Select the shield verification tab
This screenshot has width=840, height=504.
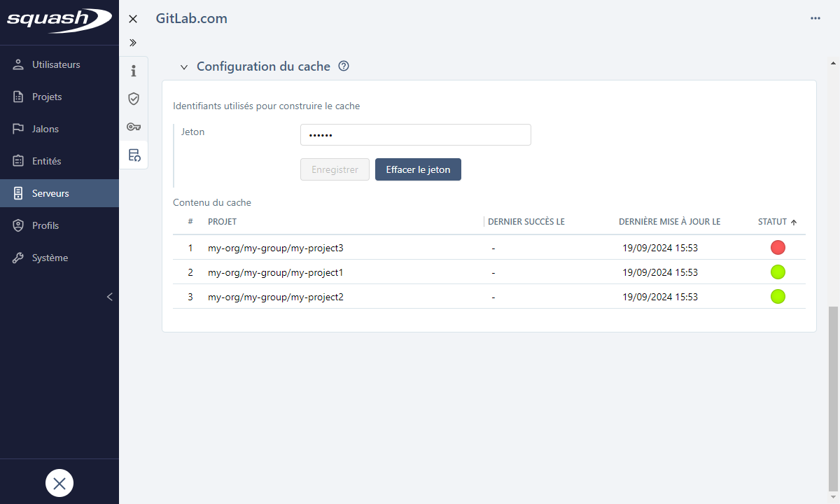(x=133, y=98)
